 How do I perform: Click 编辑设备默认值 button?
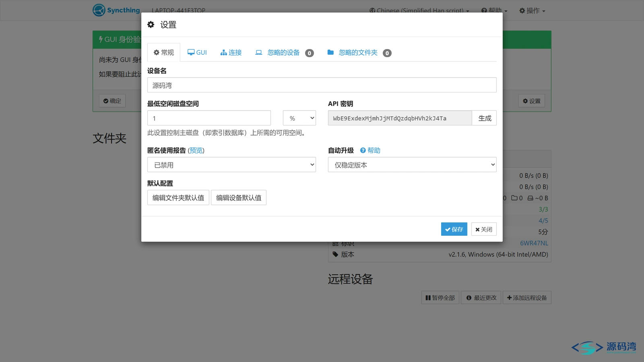pyautogui.click(x=239, y=198)
